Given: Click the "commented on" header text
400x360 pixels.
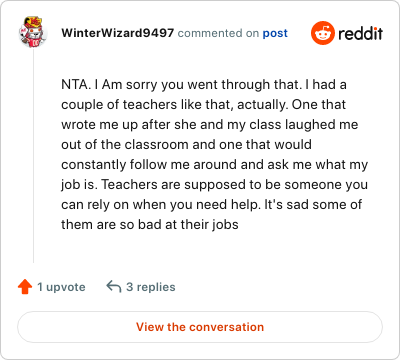Looking at the screenshot, I should (218, 33).
